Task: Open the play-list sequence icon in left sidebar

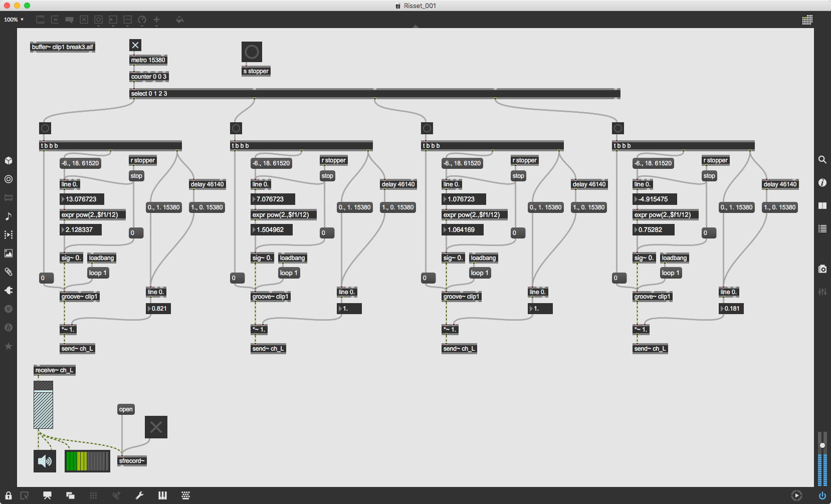Action: (9, 235)
